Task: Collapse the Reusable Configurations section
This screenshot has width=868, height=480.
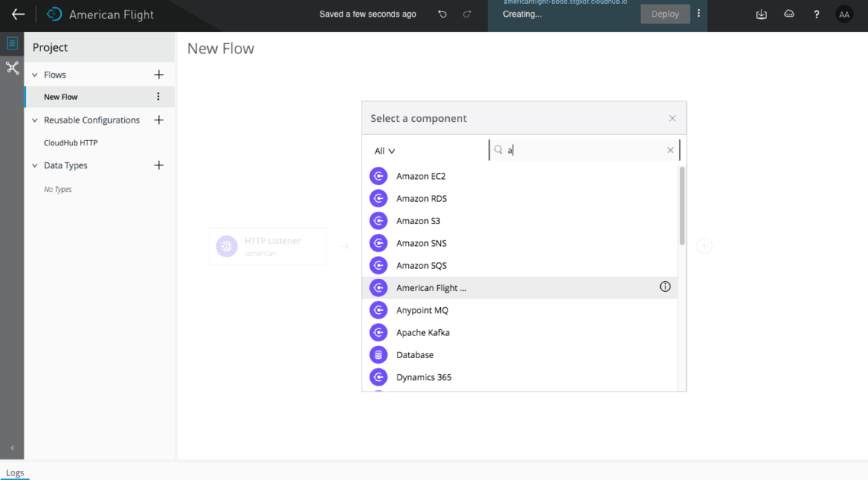Action: point(34,120)
